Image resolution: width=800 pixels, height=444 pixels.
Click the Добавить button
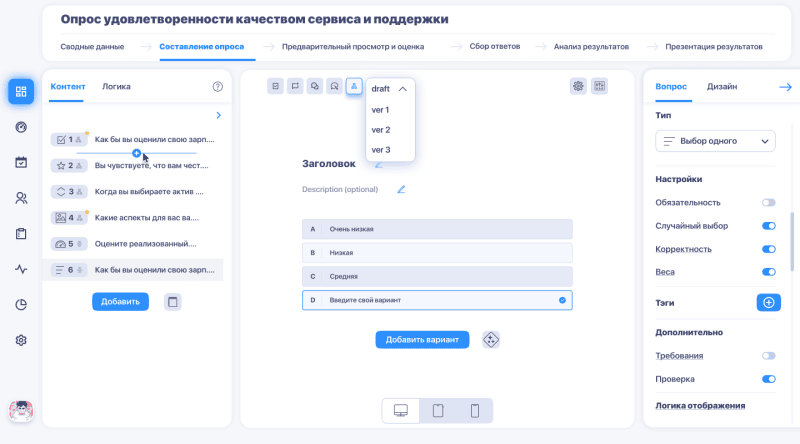(x=120, y=302)
